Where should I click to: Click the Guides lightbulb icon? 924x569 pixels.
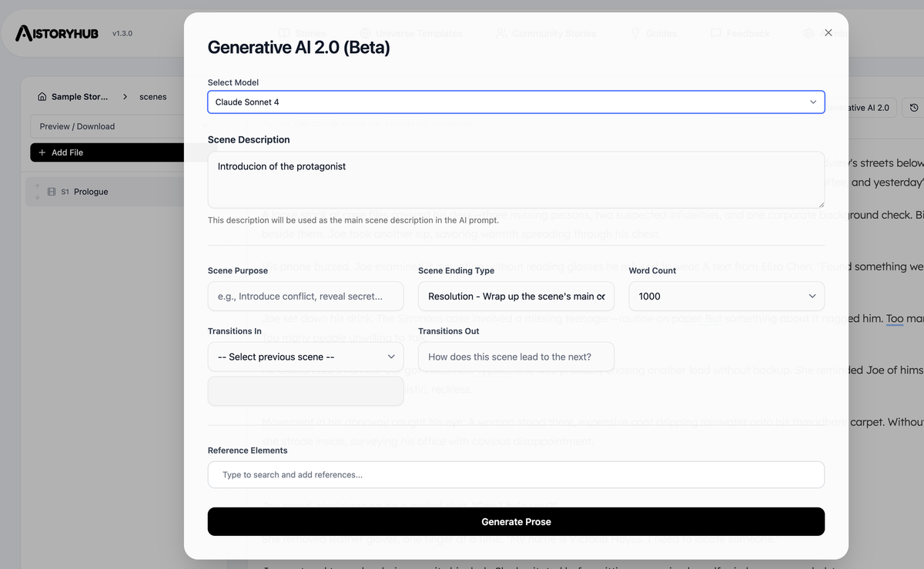634,33
